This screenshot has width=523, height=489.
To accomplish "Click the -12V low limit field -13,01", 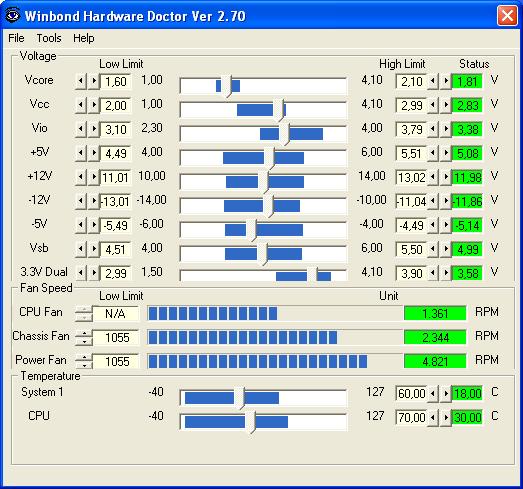I will click(x=116, y=201).
